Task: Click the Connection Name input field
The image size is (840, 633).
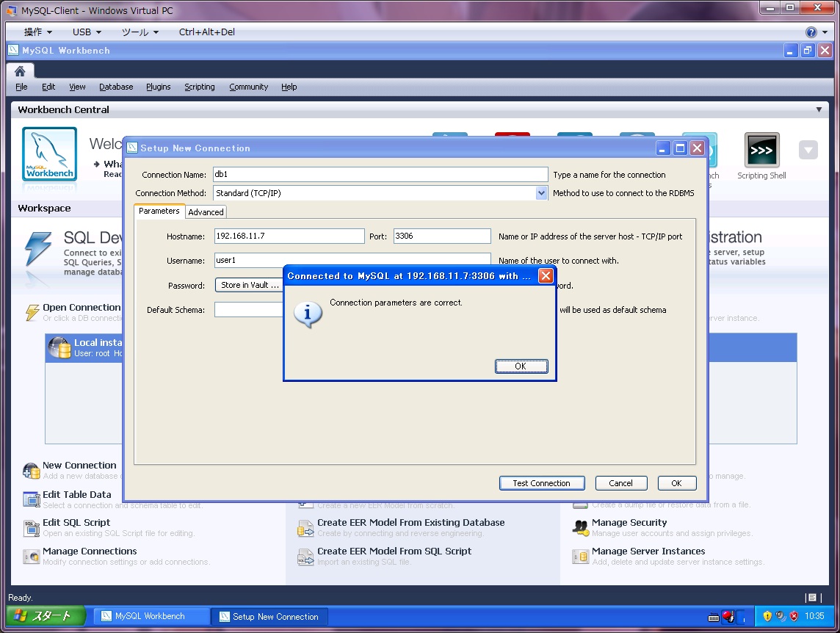Action: click(380, 174)
